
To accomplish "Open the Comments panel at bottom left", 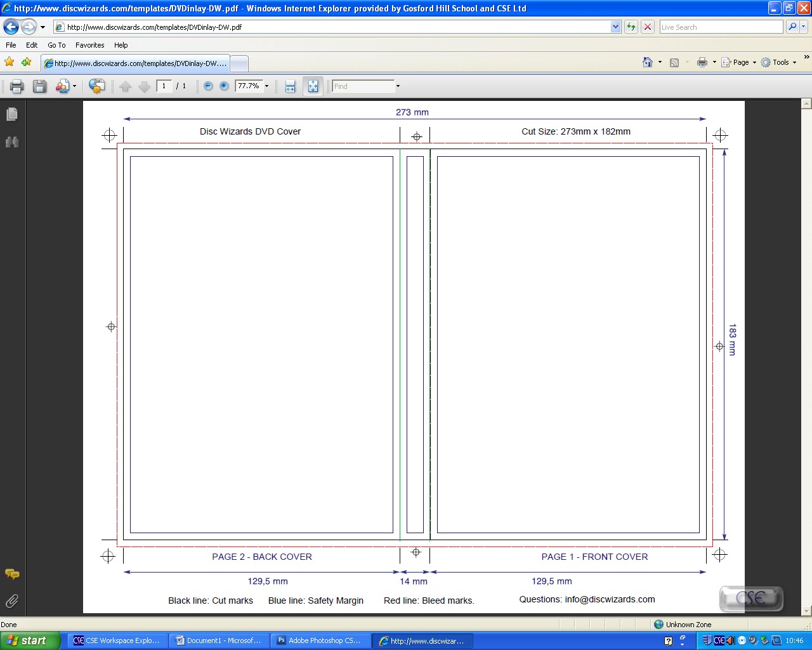I will pos(11,574).
